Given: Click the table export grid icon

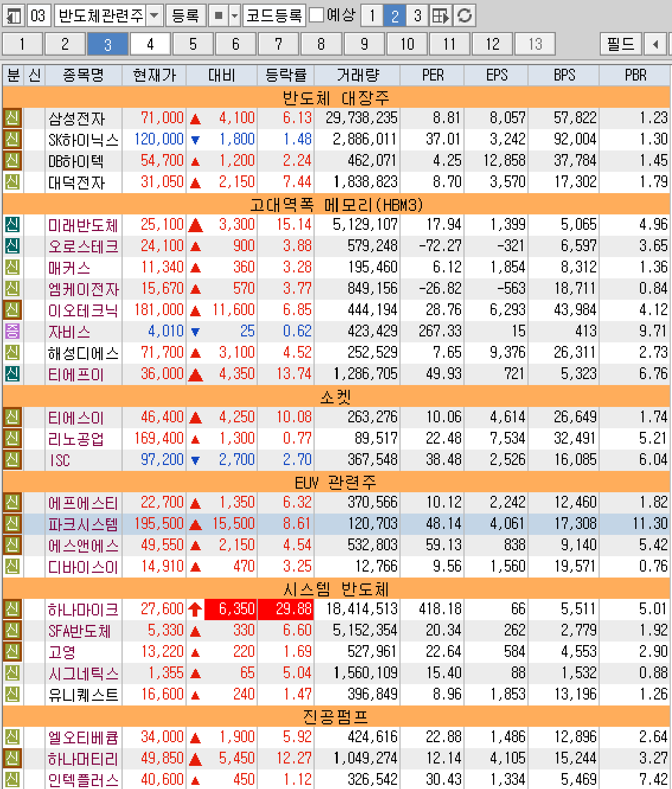Looking at the screenshot, I should click(x=440, y=15).
